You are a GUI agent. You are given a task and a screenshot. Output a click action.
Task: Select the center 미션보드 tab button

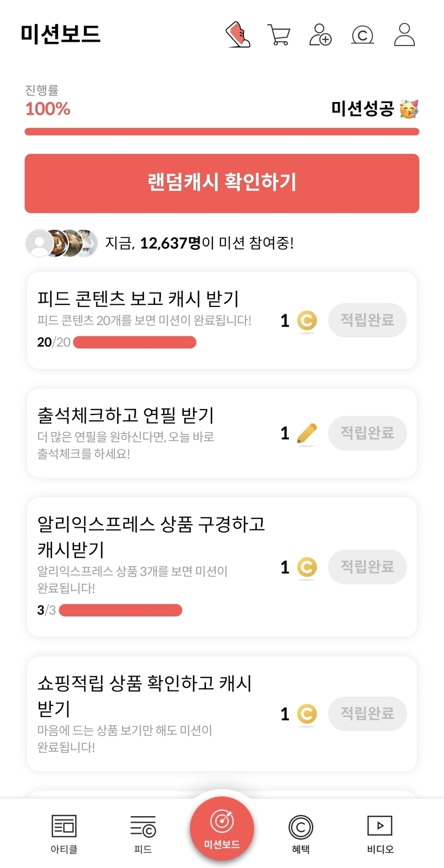(x=222, y=828)
